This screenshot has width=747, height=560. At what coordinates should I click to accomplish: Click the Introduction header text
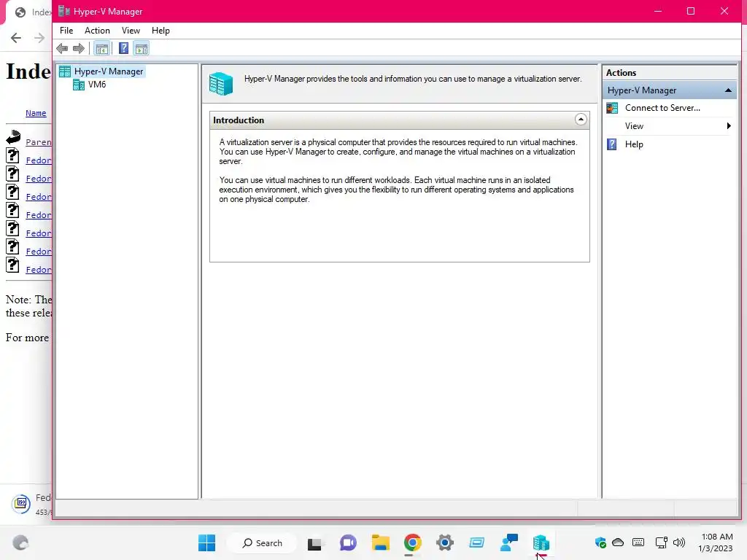[239, 120]
